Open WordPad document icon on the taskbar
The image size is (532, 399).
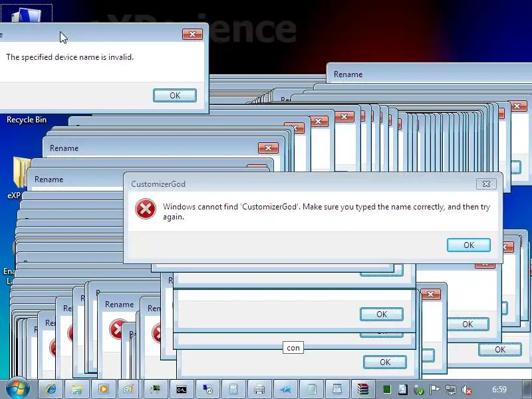tap(337, 389)
